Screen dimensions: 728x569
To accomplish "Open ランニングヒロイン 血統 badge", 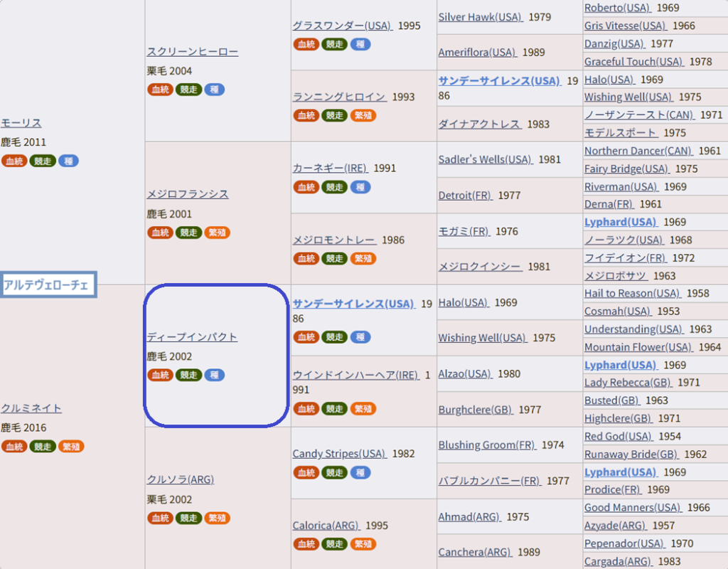I will (306, 115).
